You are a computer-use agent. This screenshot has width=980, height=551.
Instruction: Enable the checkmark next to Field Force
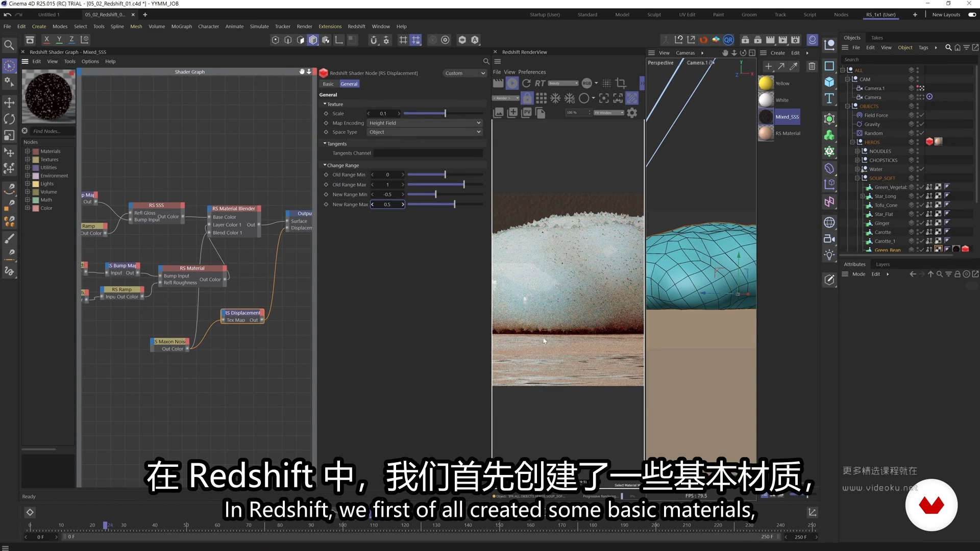click(922, 115)
